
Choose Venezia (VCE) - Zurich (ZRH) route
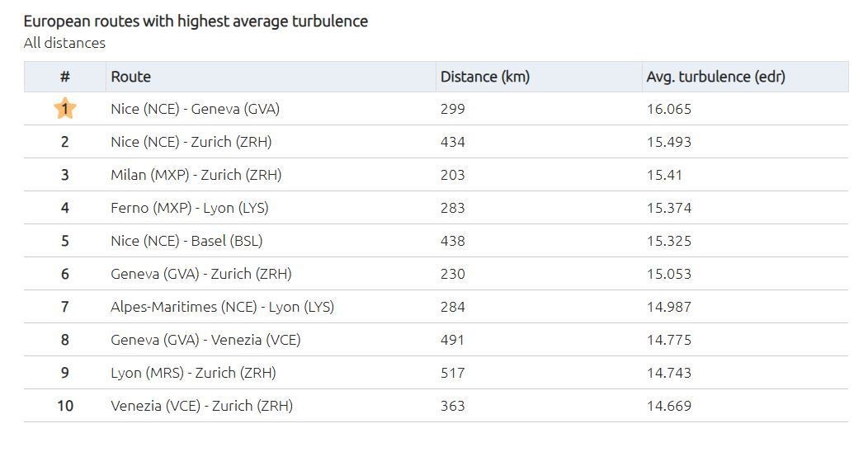(x=201, y=406)
